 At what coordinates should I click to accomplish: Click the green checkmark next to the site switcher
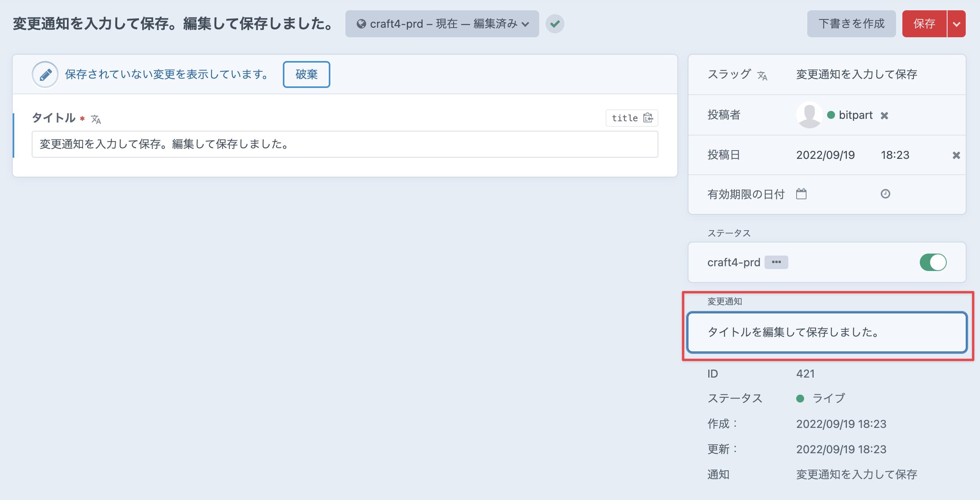tap(555, 24)
